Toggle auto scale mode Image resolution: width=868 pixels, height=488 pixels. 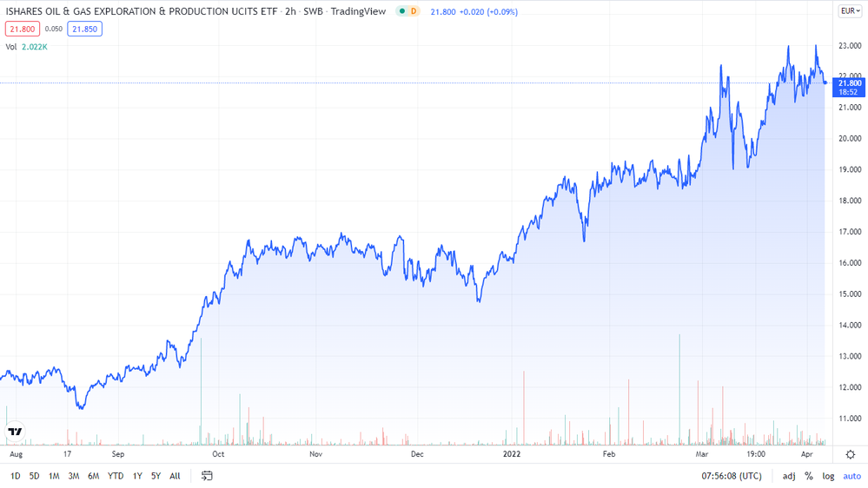(x=852, y=476)
